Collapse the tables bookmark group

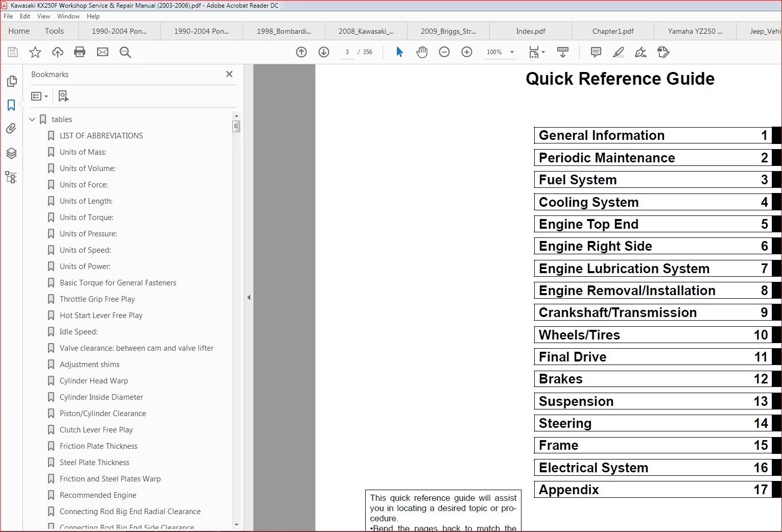coord(32,119)
